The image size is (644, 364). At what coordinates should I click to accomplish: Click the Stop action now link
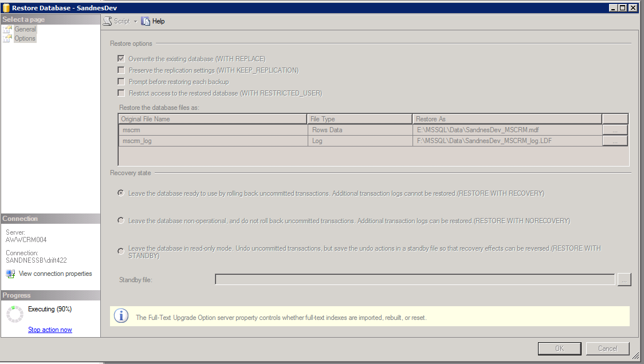(x=50, y=330)
